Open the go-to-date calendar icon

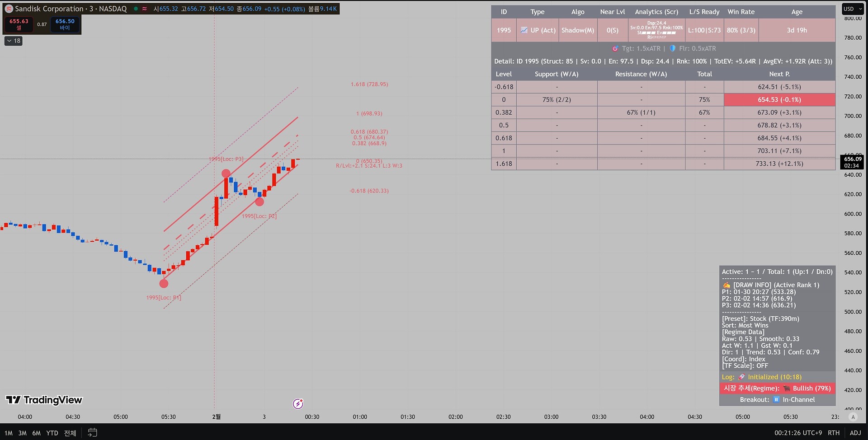92,432
